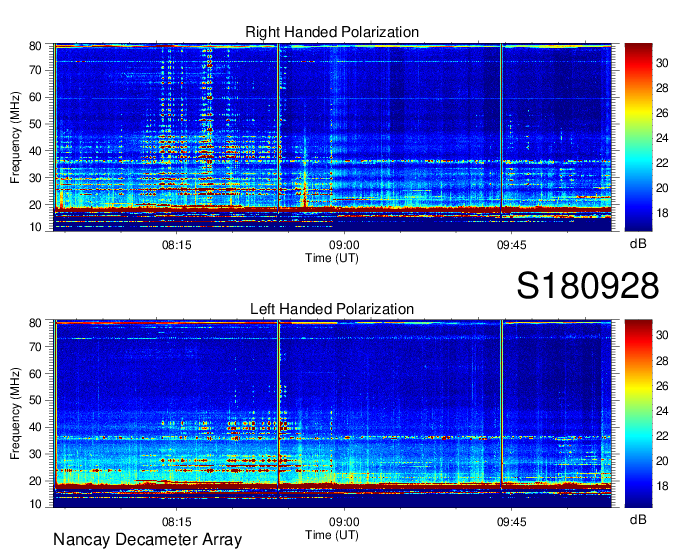The height and width of the screenshot is (552, 680).
Task: Click 50 frequency tick on Right Handed plot
Action: click(x=35, y=124)
